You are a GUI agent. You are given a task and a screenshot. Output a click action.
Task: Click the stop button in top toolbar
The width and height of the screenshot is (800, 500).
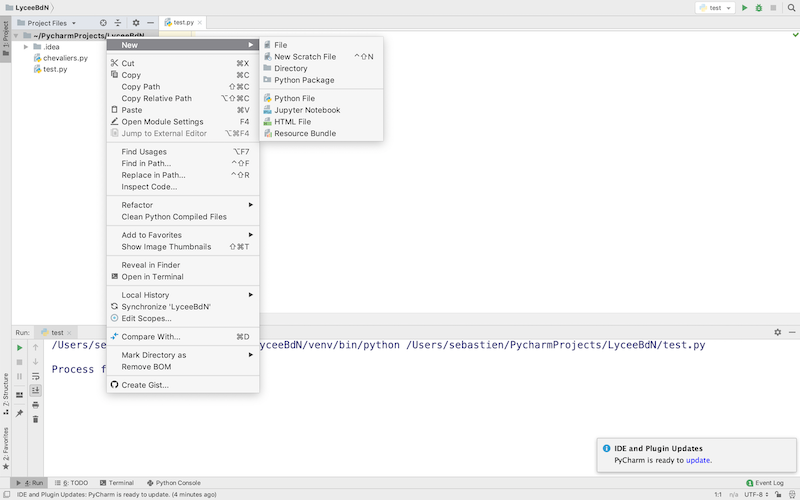773,8
